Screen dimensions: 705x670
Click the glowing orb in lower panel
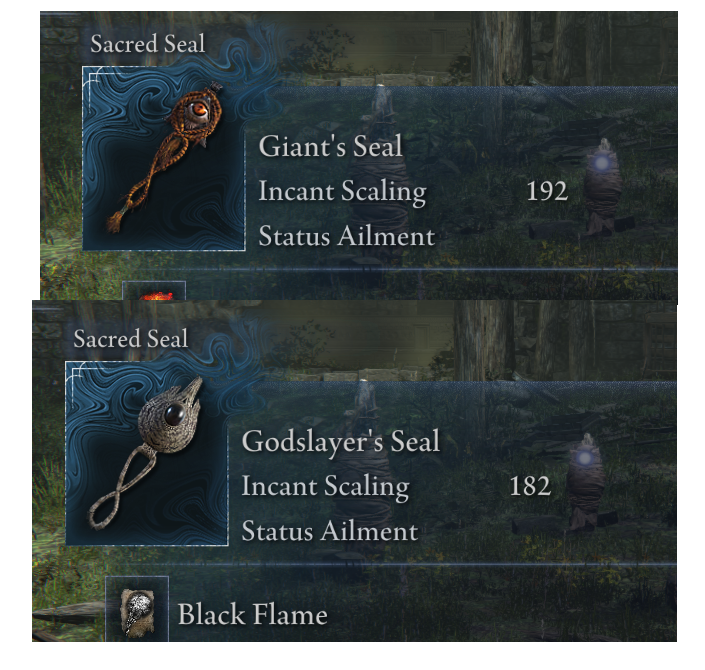pyautogui.click(x=585, y=458)
